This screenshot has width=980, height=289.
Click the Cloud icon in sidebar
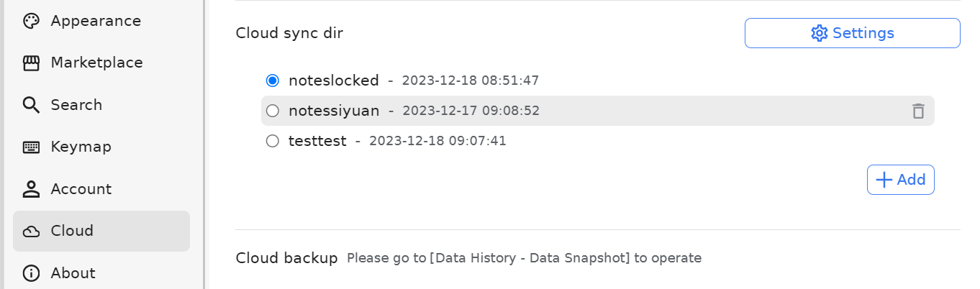point(31,231)
